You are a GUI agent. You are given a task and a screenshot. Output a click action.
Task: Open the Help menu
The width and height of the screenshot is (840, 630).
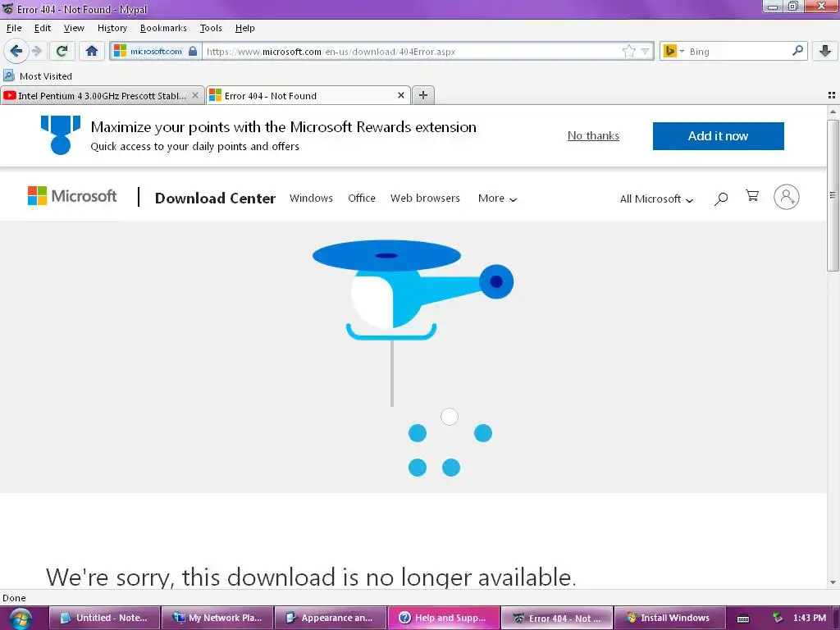pos(244,28)
